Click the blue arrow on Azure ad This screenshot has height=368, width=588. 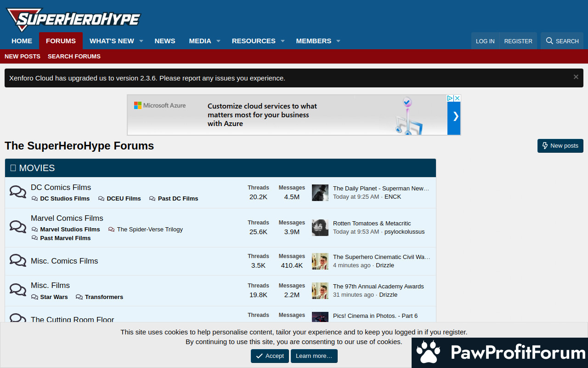click(454, 119)
